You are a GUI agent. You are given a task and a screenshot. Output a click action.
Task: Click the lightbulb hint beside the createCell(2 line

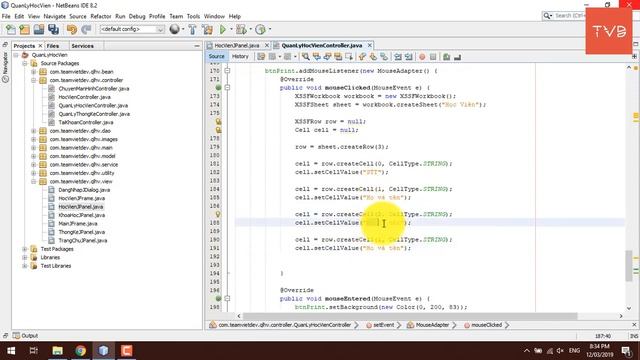click(218, 214)
